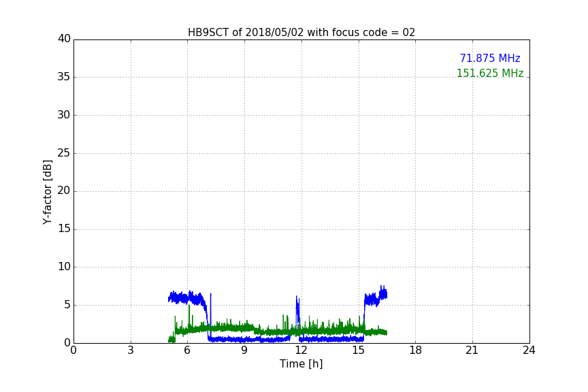Click x-axis tick label 3
Screen dimensions: 588x392
[x=131, y=350]
